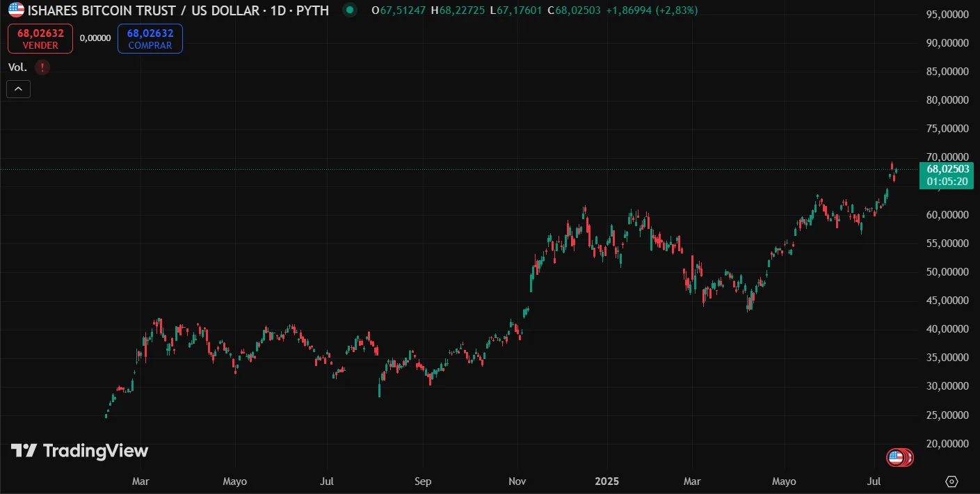This screenshot has width=980, height=494.
Task: Click the green market status dot
Action: 349,10
